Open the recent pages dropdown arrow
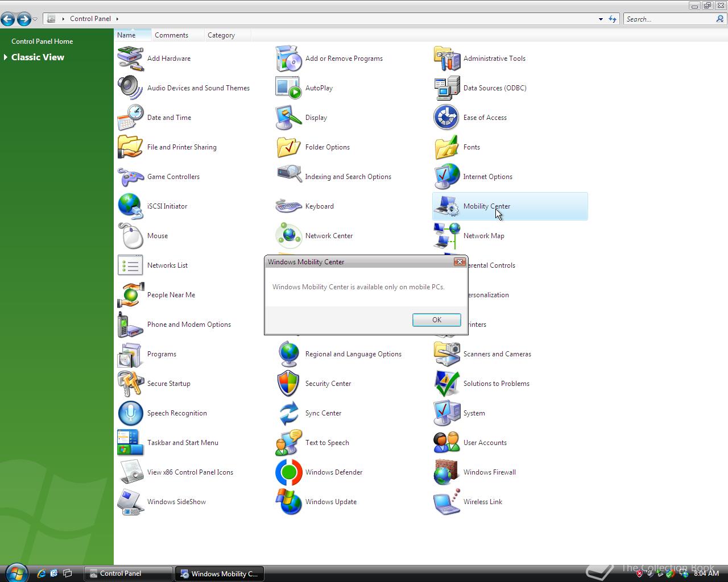Image resolution: width=728 pixels, height=582 pixels. tap(35, 19)
